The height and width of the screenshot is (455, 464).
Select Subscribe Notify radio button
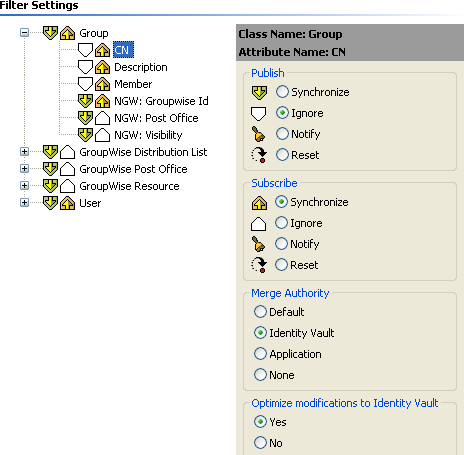click(281, 244)
